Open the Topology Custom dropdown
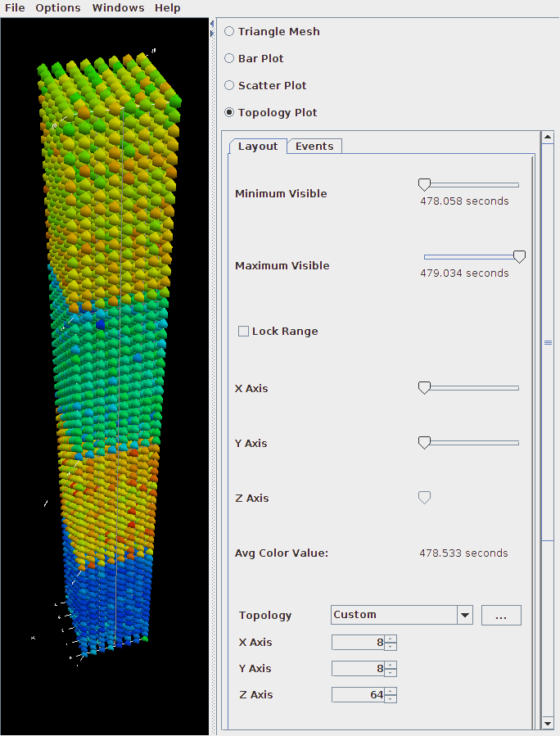 [x=402, y=615]
